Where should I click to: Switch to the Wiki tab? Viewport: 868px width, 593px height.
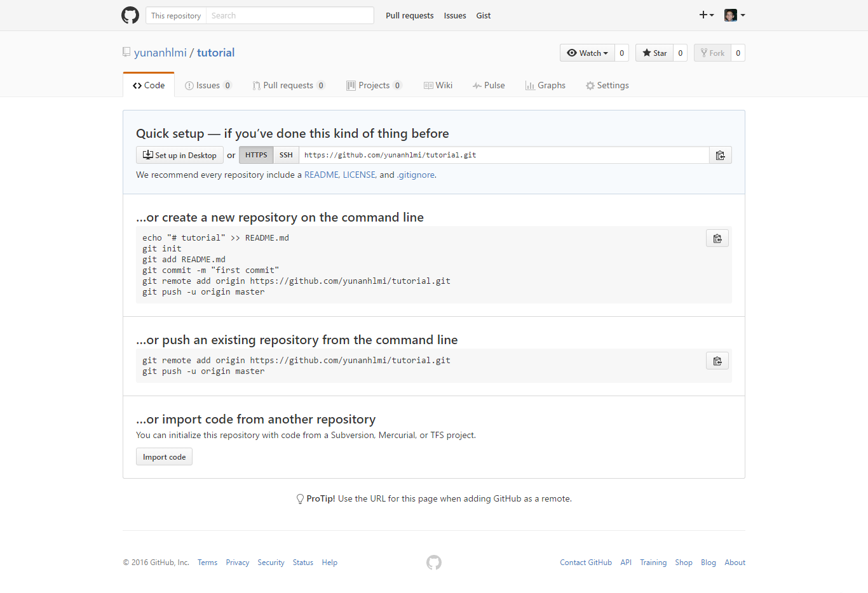pos(438,86)
